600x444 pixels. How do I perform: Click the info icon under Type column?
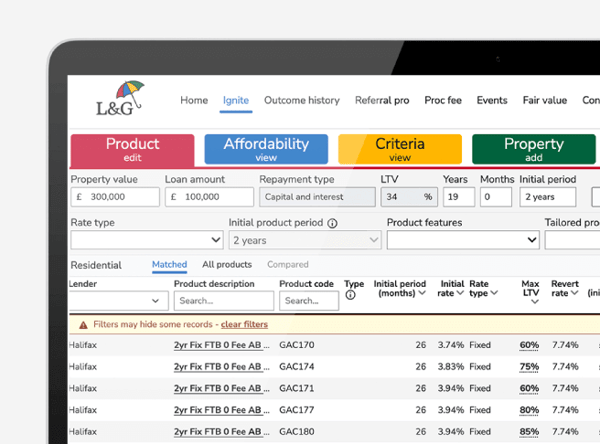pyautogui.click(x=349, y=295)
